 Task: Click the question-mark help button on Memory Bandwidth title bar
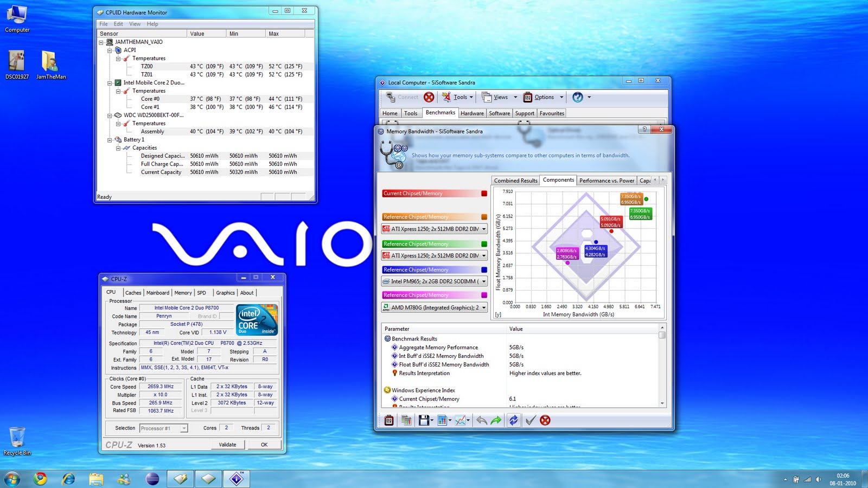(x=644, y=130)
